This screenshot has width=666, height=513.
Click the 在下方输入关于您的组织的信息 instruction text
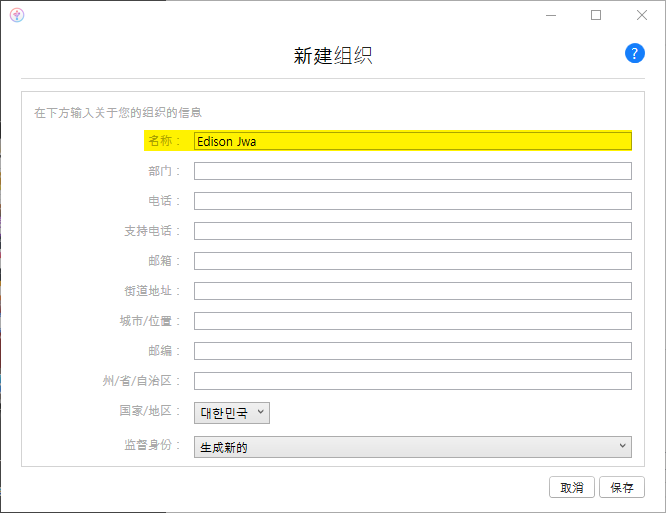coord(119,113)
